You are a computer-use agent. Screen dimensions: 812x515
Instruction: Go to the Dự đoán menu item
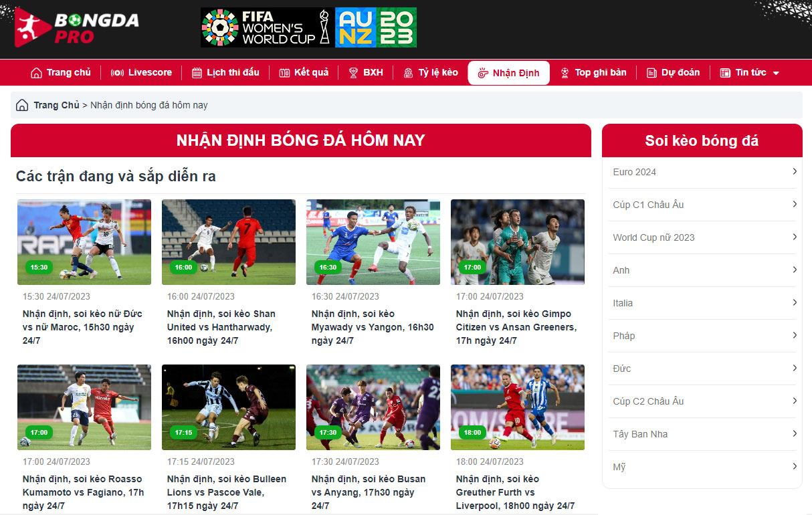pyautogui.click(x=673, y=73)
